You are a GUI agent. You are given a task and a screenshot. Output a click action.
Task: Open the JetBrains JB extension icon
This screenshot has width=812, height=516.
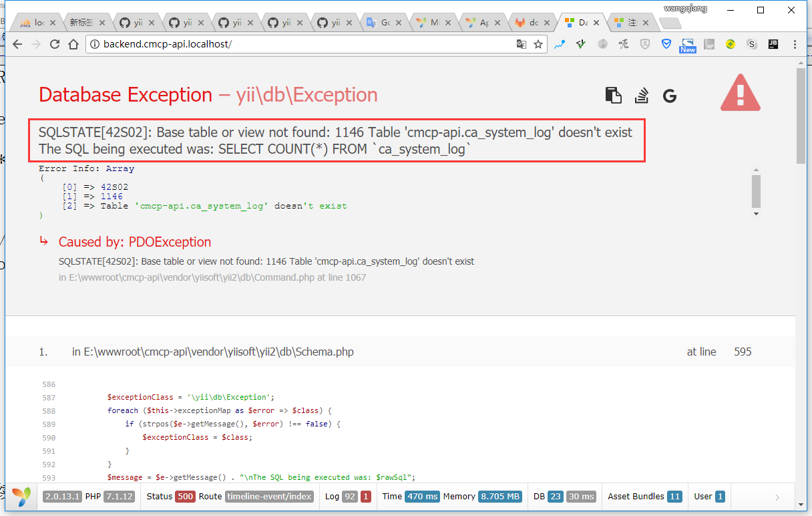pos(773,44)
